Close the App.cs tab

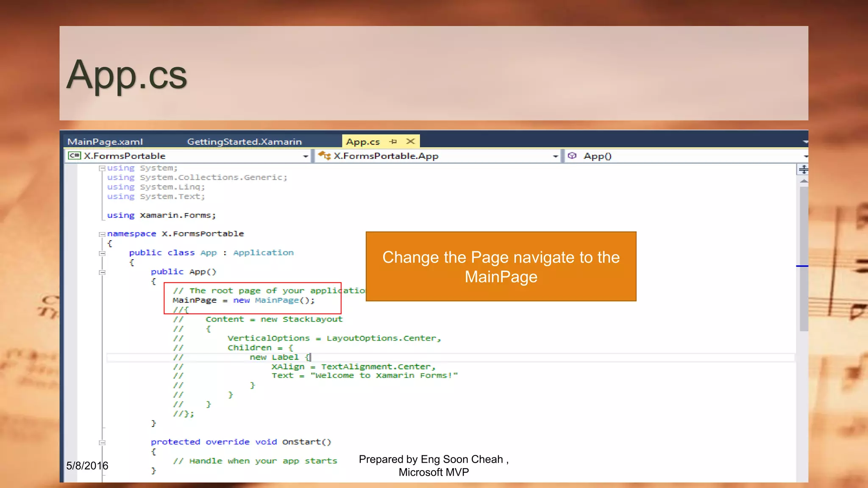coord(410,141)
